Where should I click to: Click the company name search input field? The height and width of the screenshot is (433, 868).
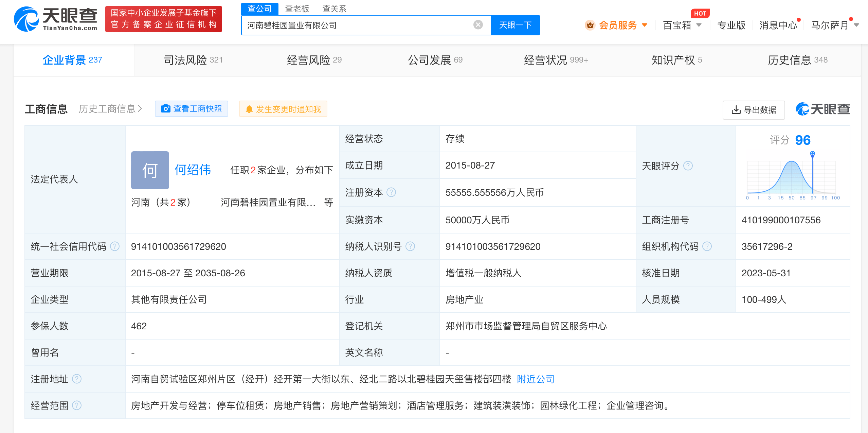[x=357, y=25]
